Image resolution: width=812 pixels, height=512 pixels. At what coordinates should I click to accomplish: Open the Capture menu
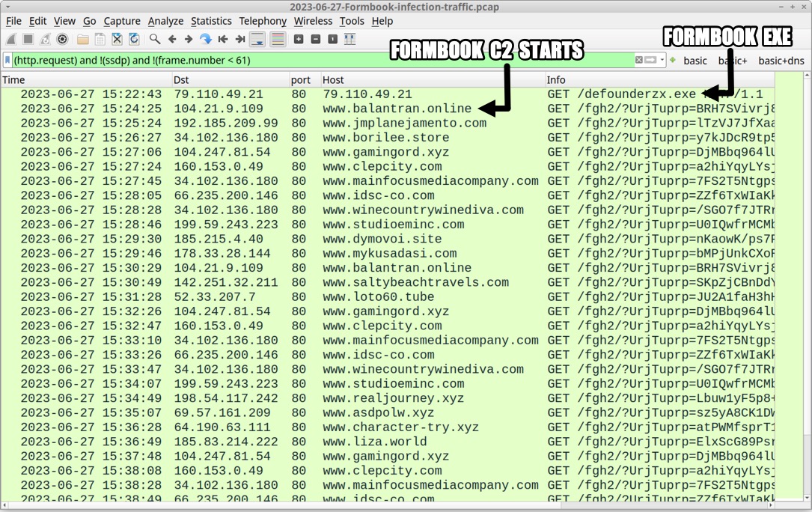[x=122, y=21]
